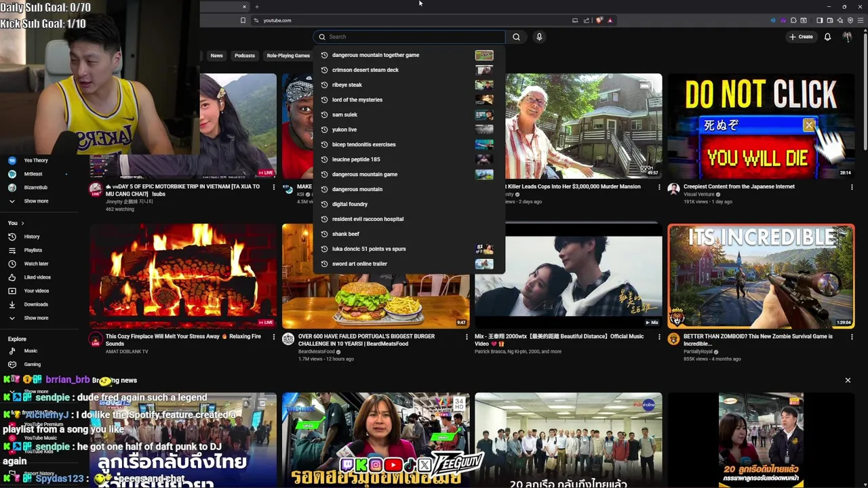Choose suggestion 'crimson desert steam deck'
Screen dimensions: 868x488
pos(409,70)
